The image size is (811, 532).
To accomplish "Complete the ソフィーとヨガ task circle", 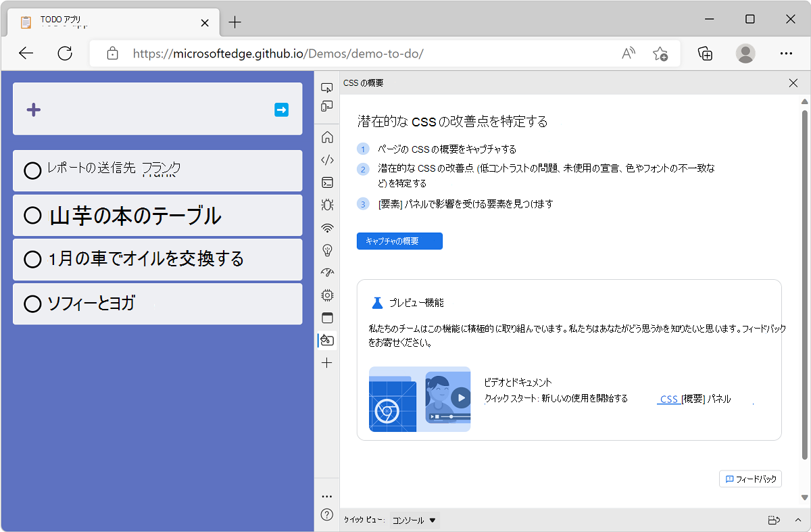I will click(x=32, y=304).
